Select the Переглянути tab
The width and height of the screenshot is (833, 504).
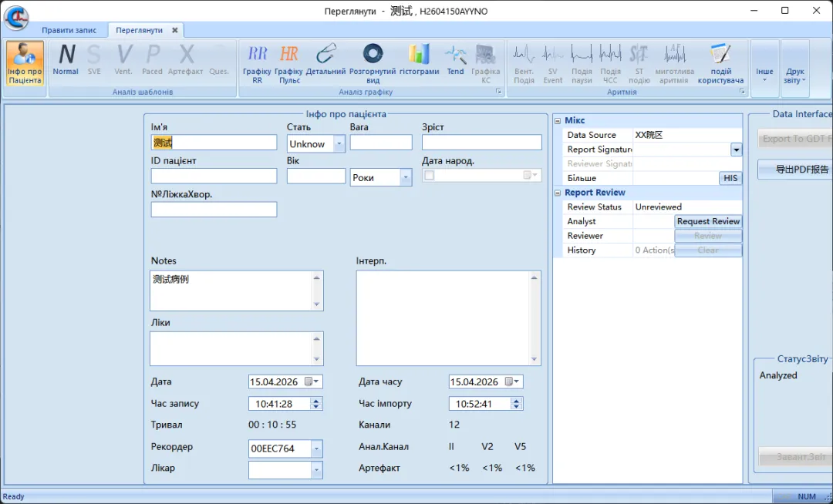(139, 30)
